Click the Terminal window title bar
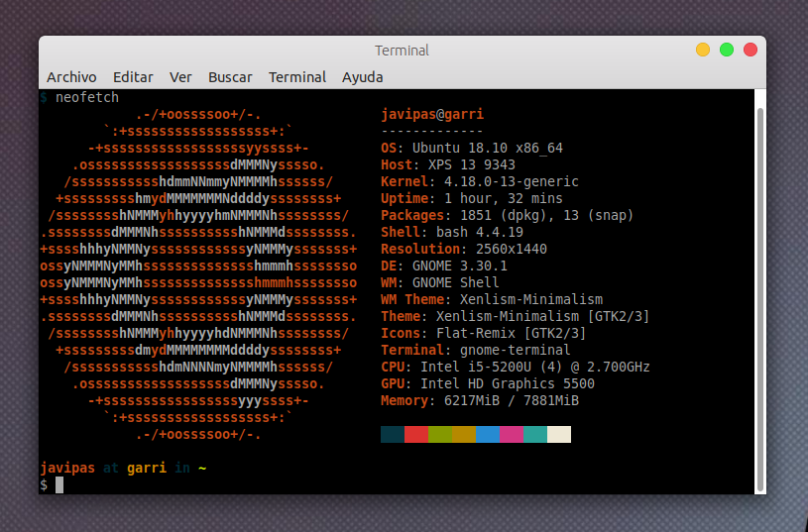808x532 pixels. click(402, 51)
